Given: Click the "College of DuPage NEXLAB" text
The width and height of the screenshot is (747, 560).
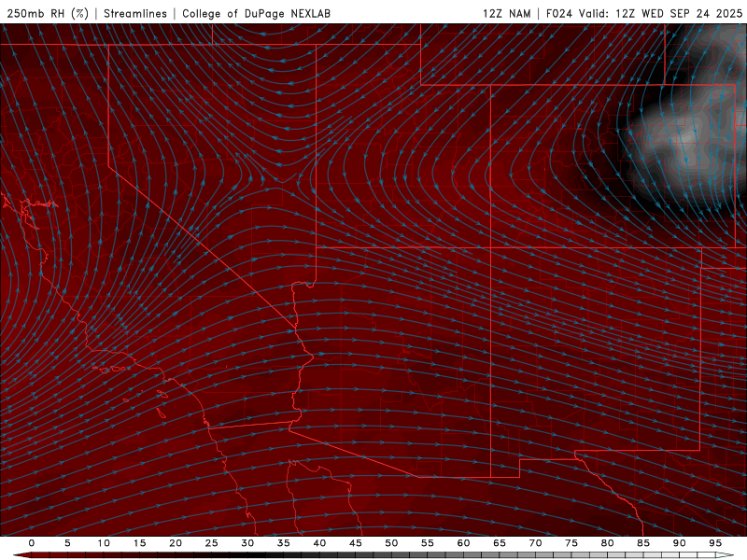Looking at the screenshot, I should (x=256, y=13).
